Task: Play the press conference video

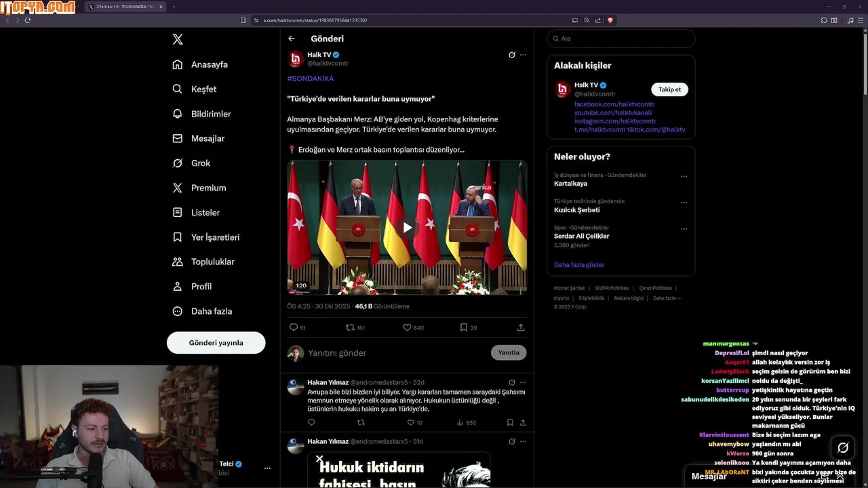Action: pyautogui.click(x=407, y=228)
